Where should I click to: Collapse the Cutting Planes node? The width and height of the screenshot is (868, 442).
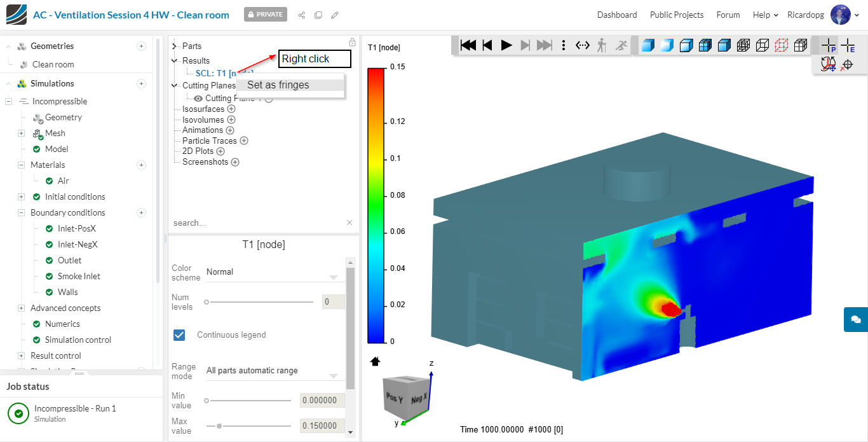(175, 85)
